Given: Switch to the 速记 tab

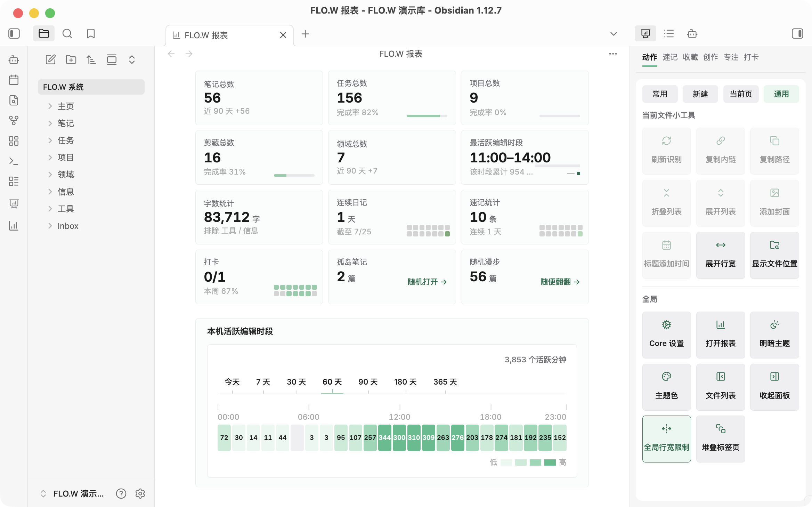Looking at the screenshot, I should 670,57.
